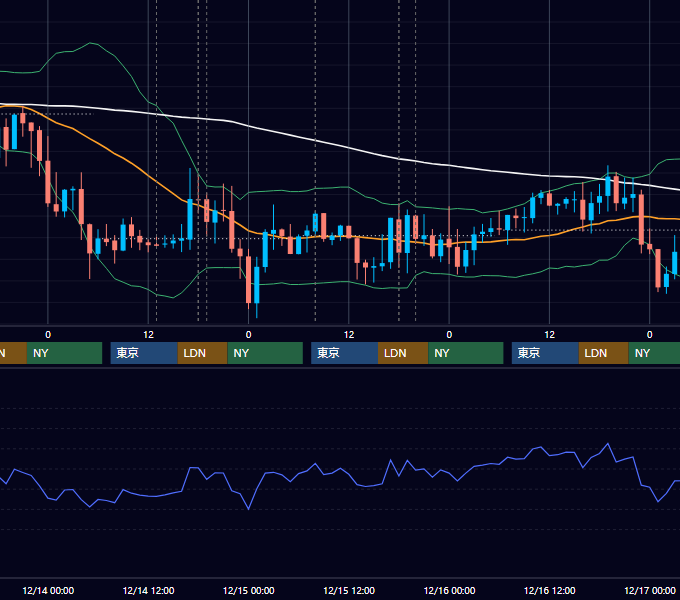Viewport: 680px width, 600px height.
Task: Click the 12/14 00:00 date label
Action: point(48,590)
